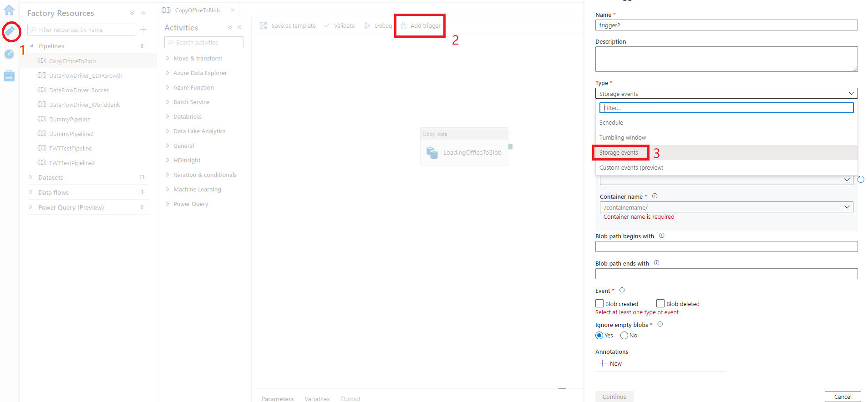
Task: Show info for Blob path ends with
Action: pyautogui.click(x=656, y=263)
